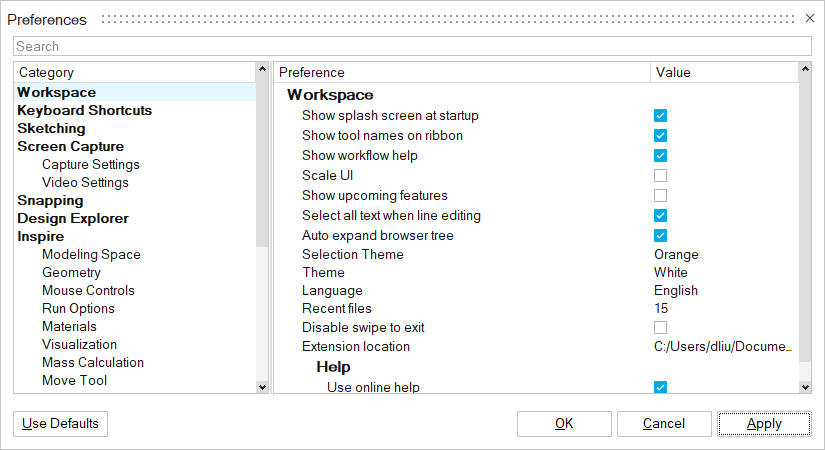Toggle Show splash screen at startup
Screen dimensions: 825x450
pos(660,116)
